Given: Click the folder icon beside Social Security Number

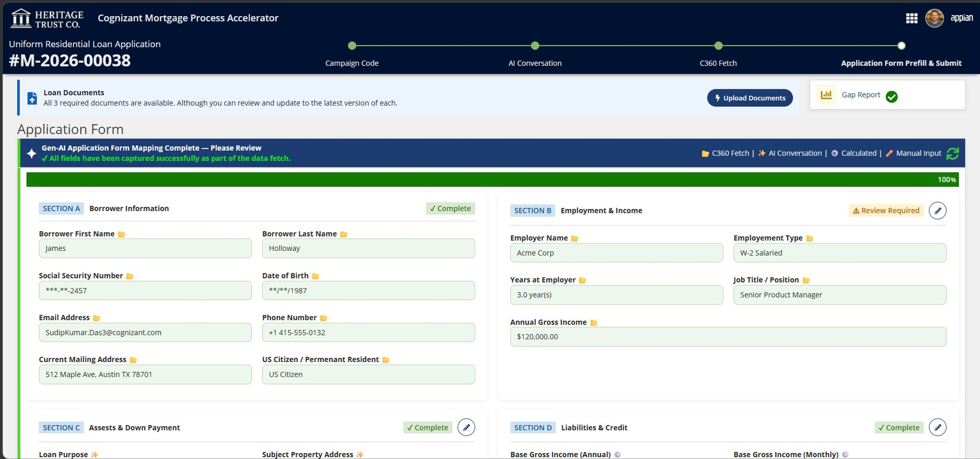Looking at the screenshot, I should 130,276.
